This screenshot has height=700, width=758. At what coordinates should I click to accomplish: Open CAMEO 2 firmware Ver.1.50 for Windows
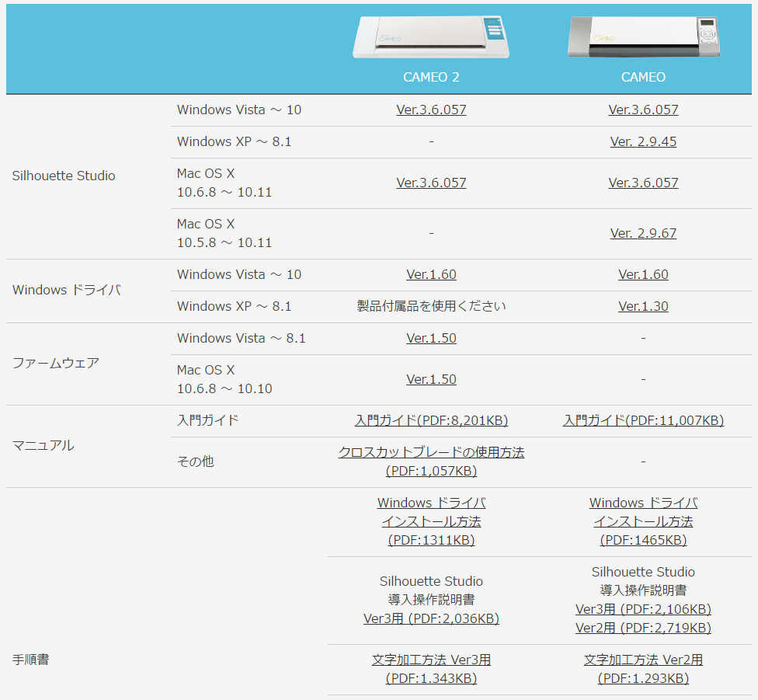[431, 339]
